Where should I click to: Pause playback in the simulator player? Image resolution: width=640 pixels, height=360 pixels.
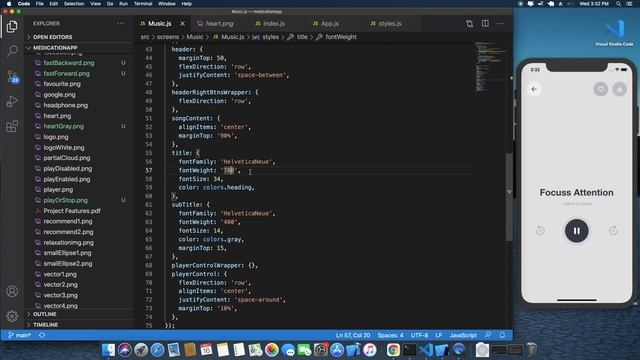[576, 231]
